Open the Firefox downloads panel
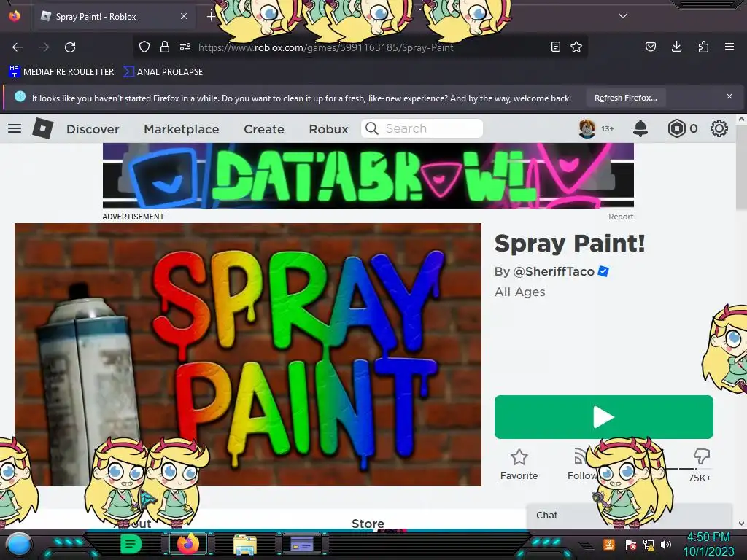747x560 pixels. tap(676, 47)
